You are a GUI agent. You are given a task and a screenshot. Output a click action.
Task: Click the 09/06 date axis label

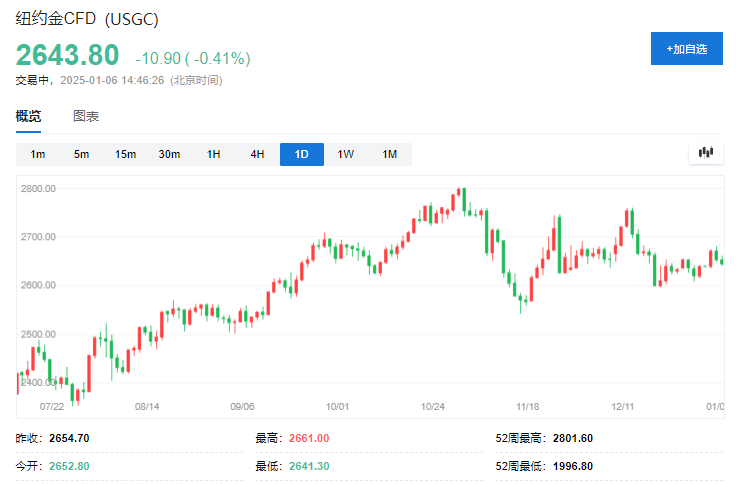[242, 407]
